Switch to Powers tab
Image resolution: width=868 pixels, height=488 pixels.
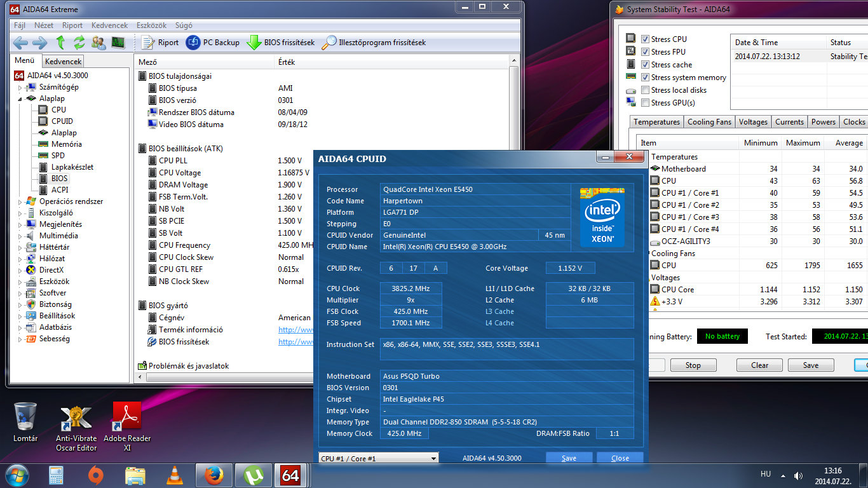coord(823,122)
